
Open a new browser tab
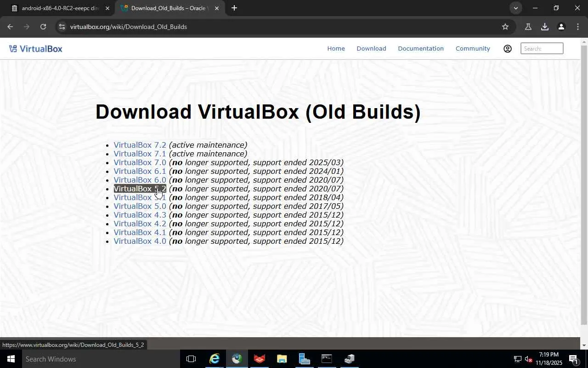point(234,8)
